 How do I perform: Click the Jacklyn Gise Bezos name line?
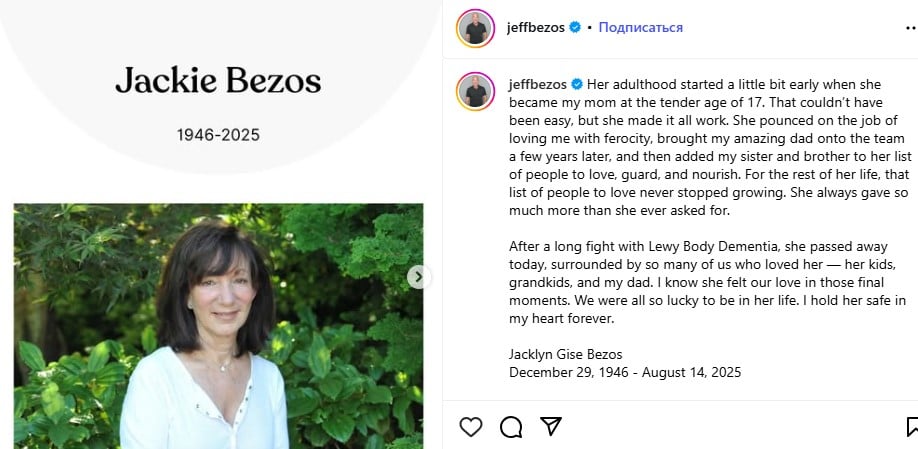566,354
